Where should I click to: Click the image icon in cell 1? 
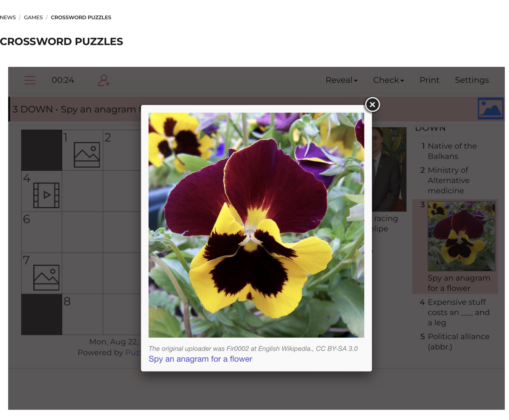pos(87,155)
